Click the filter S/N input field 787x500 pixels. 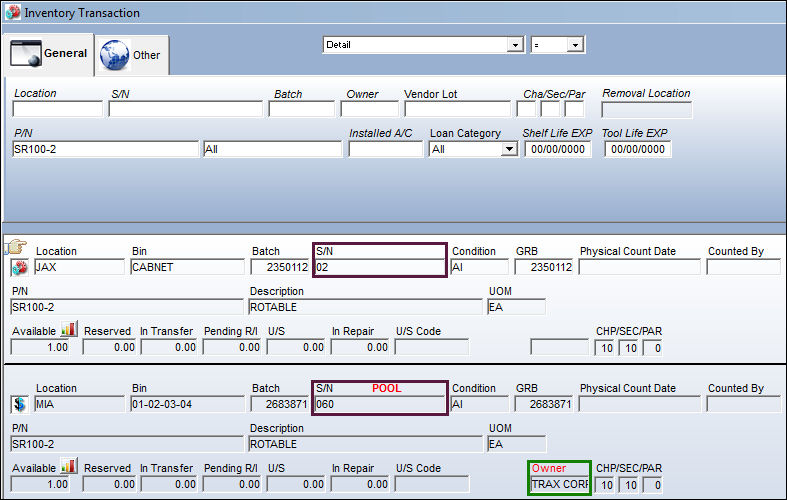coord(185,109)
